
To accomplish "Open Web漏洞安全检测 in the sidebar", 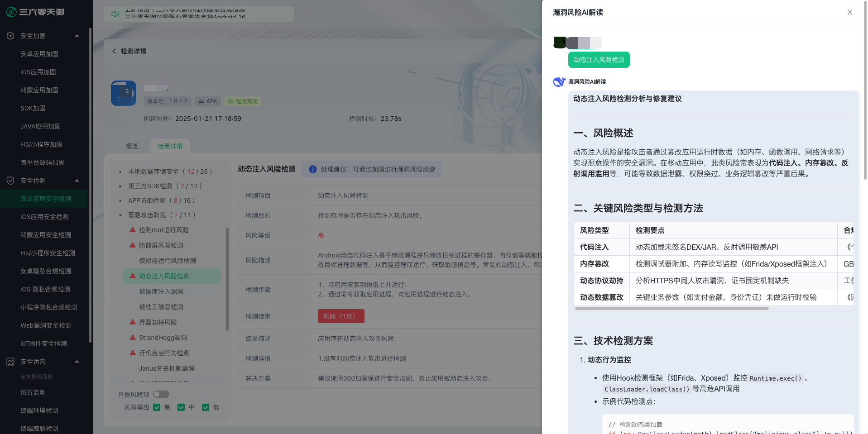I will tap(46, 325).
